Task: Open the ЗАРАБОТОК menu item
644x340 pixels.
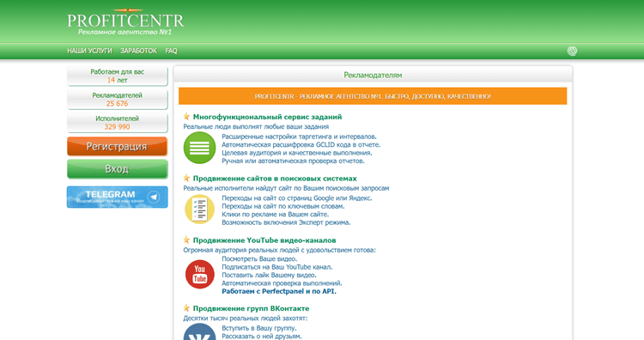Action: (x=138, y=51)
